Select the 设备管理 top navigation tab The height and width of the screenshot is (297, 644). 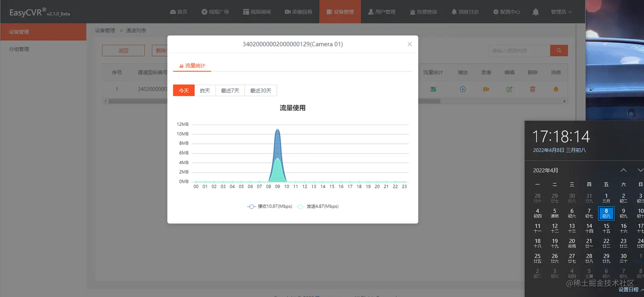(340, 12)
